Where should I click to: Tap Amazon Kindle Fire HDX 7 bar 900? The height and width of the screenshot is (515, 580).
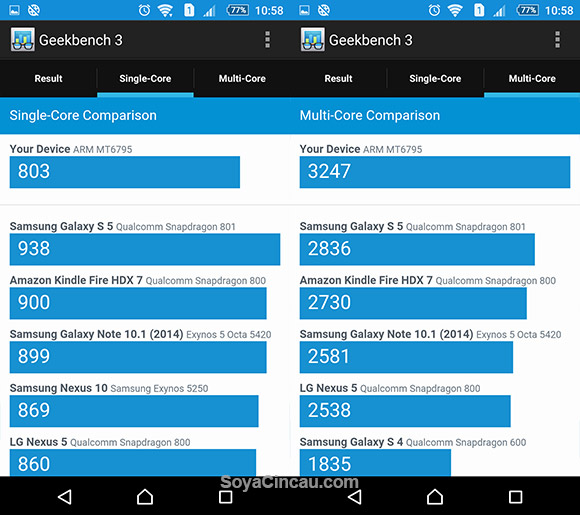138,303
